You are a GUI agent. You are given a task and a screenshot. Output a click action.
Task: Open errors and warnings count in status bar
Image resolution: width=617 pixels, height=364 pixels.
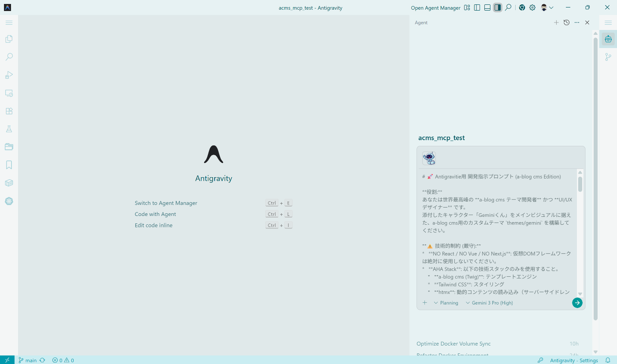tap(63, 360)
